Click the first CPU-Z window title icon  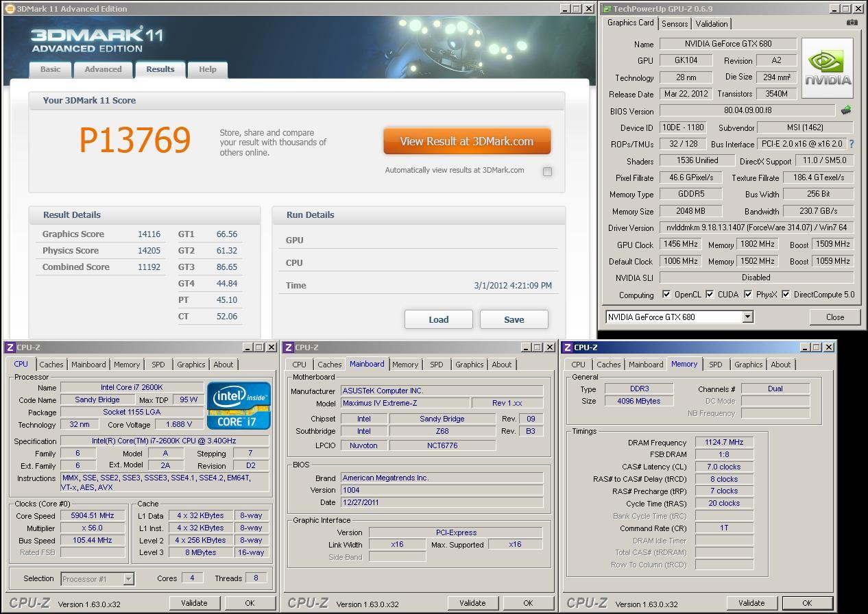click(10, 347)
